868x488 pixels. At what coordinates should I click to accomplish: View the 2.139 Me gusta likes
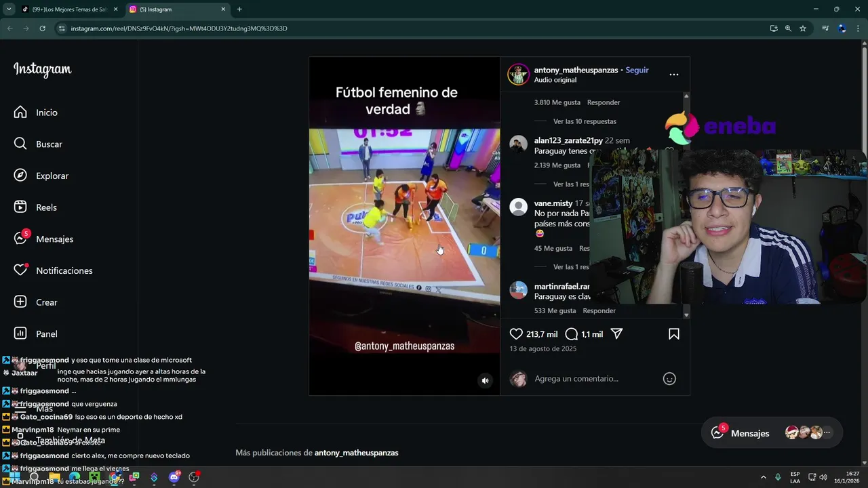(x=557, y=165)
